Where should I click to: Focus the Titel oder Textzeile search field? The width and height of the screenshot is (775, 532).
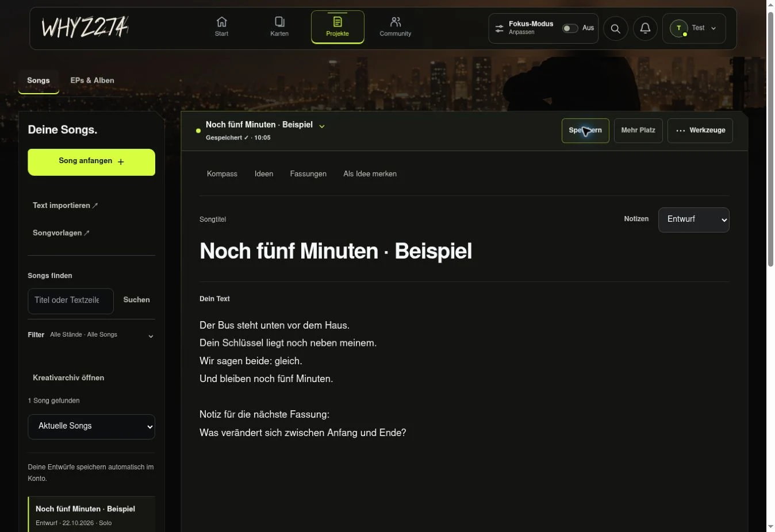tap(71, 301)
